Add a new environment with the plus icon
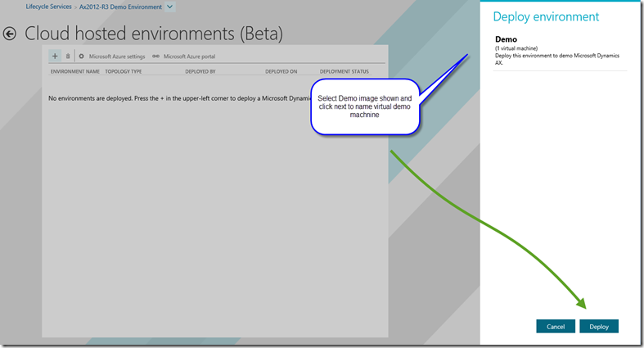This screenshot has width=644, height=348. tap(55, 56)
